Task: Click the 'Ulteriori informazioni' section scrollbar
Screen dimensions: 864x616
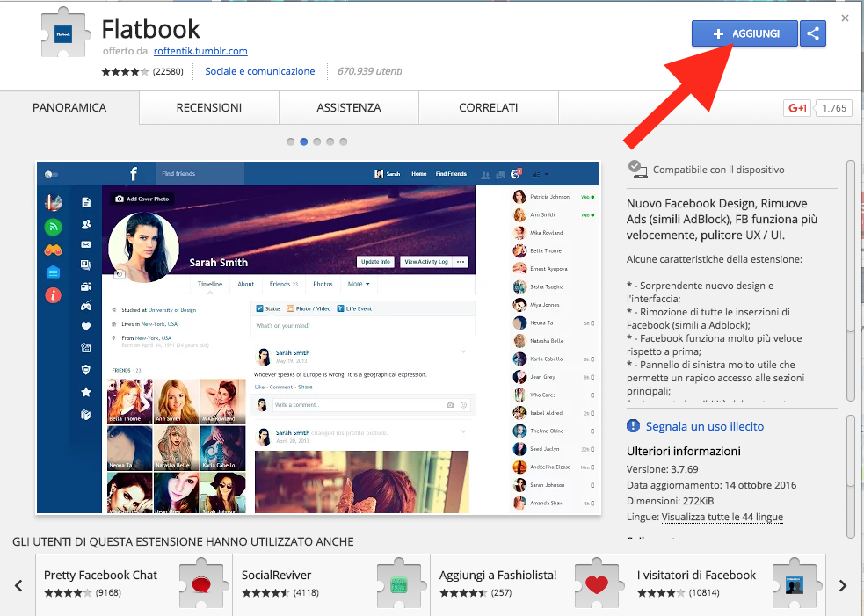Action: (851, 475)
